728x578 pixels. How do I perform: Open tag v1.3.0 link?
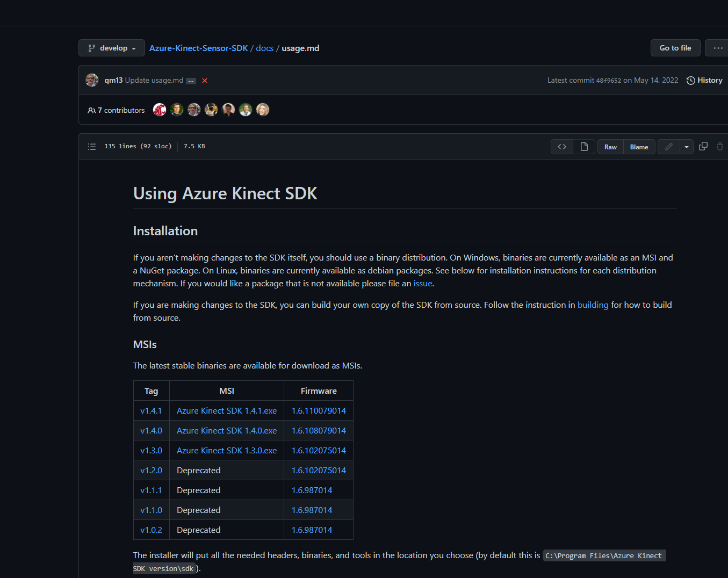pos(151,450)
